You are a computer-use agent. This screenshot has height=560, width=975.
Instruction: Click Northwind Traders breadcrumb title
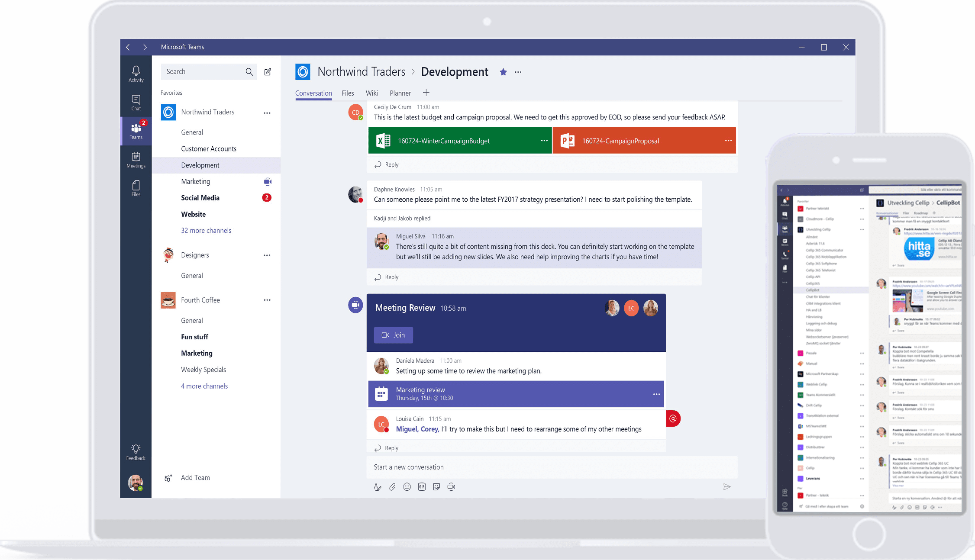click(x=361, y=72)
